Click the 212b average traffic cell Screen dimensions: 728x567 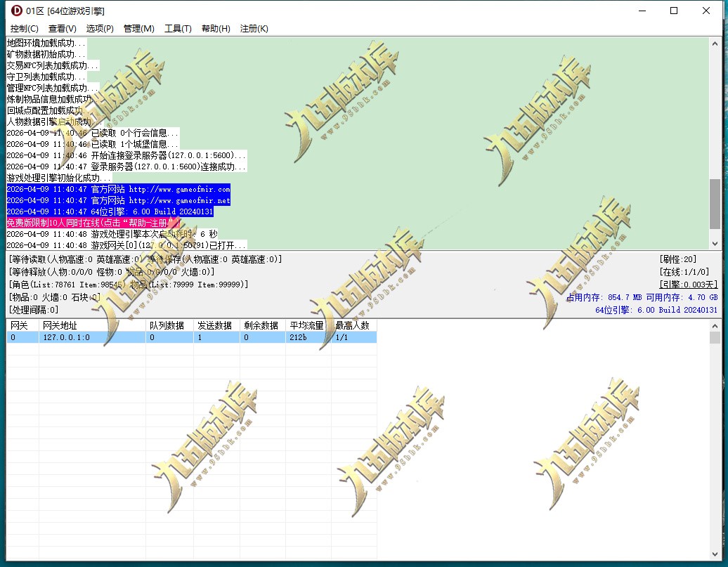tap(308, 337)
